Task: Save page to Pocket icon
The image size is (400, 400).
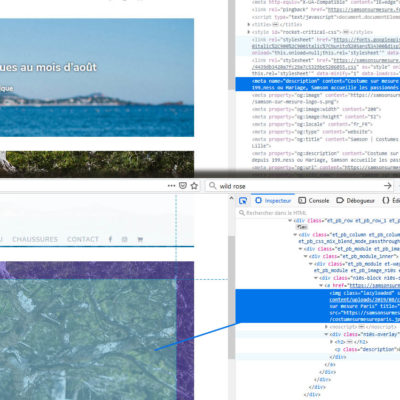Action: [x=183, y=186]
